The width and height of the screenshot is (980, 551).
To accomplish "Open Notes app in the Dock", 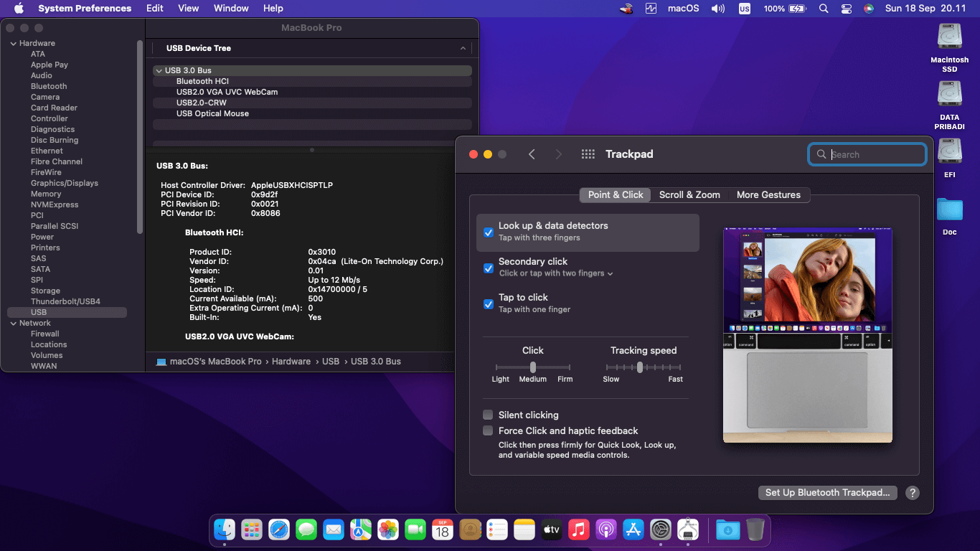I will 524,530.
